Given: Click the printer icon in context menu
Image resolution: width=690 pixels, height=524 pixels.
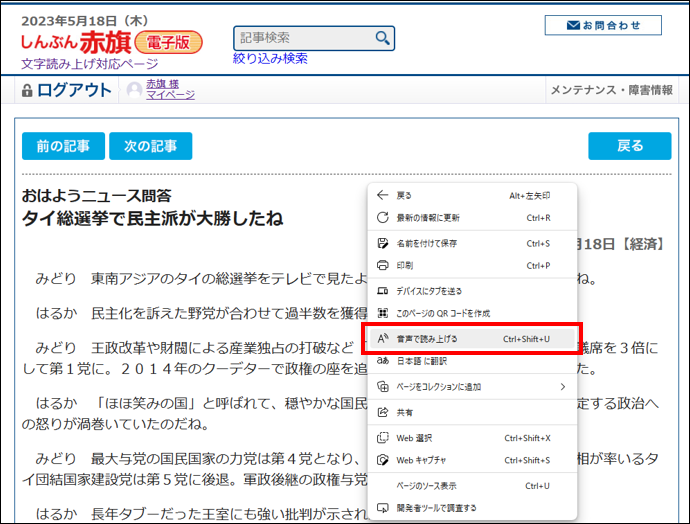Looking at the screenshot, I should [383, 265].
